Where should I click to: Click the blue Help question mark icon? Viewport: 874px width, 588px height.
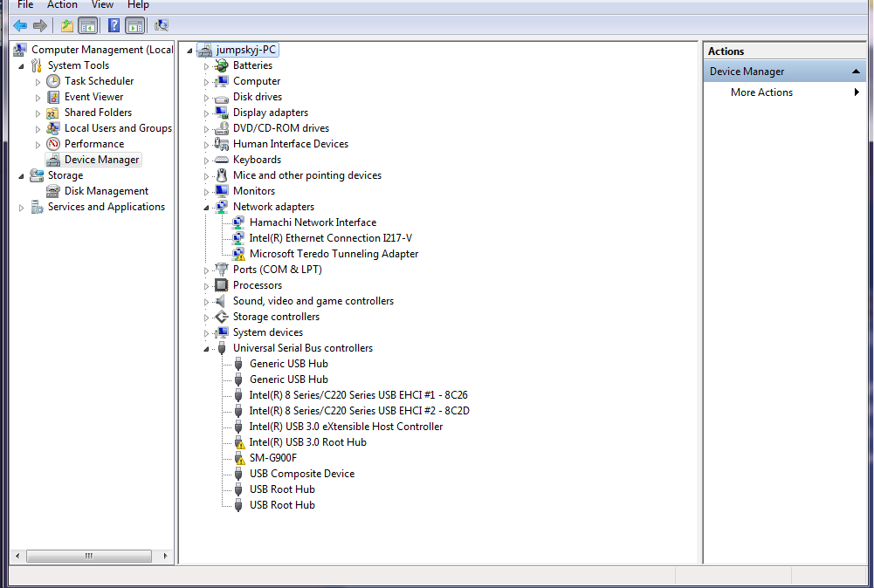[x=114, y=25]
